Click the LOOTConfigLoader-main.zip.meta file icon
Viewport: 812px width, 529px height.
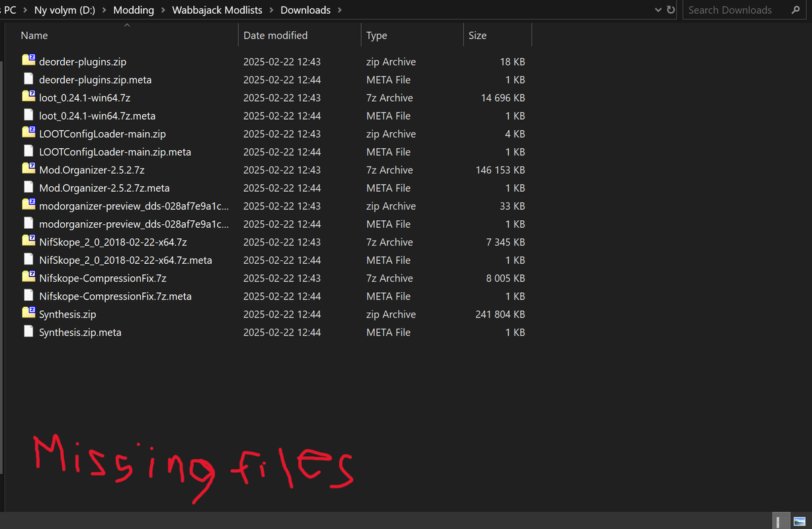pos(28,151)
